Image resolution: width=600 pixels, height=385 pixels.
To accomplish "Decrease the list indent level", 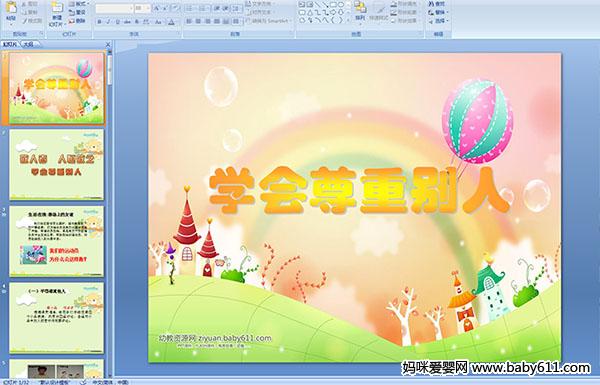I will pos(217,8).
